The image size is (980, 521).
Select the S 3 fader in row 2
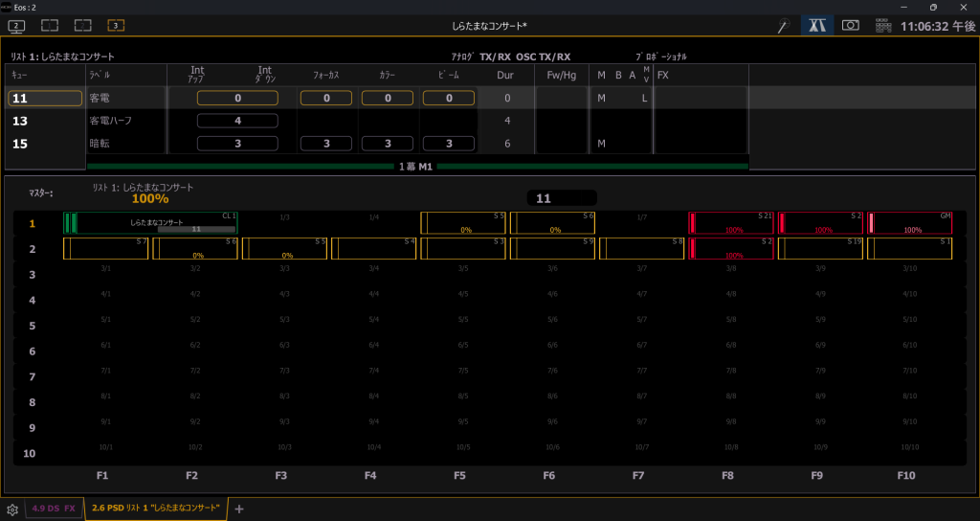463,248
